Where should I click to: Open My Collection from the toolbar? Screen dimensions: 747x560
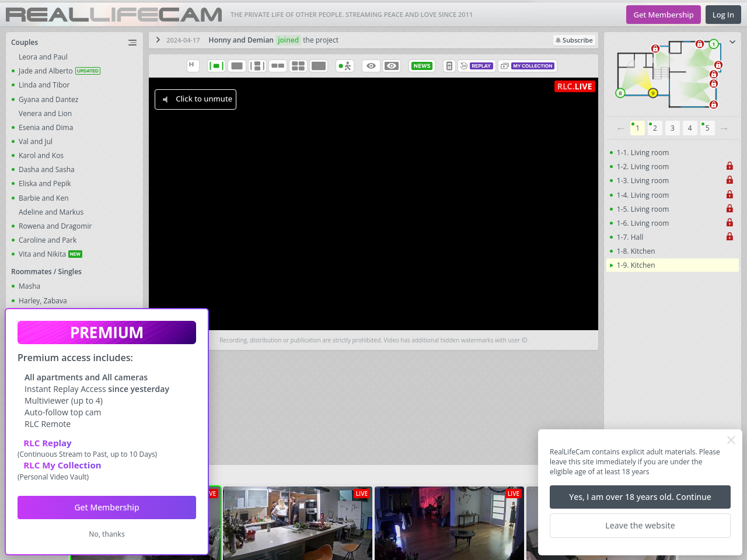pos(528,66)
